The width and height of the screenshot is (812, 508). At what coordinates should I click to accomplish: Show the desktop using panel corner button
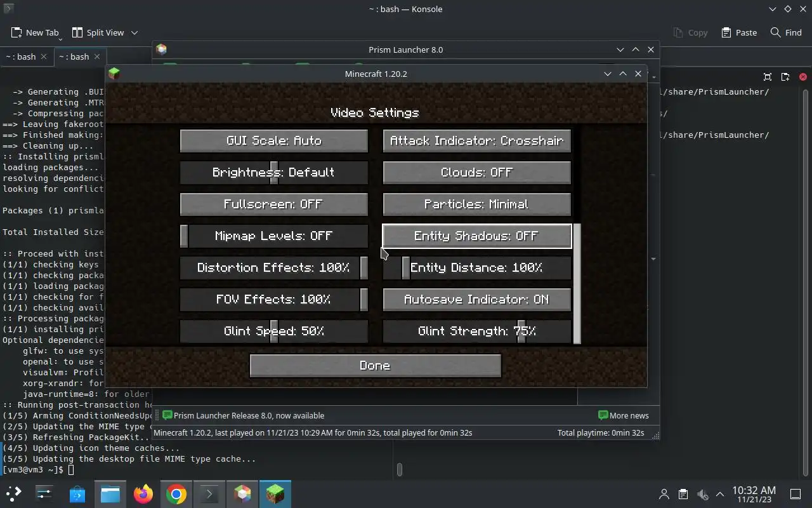tap(795, 494)
